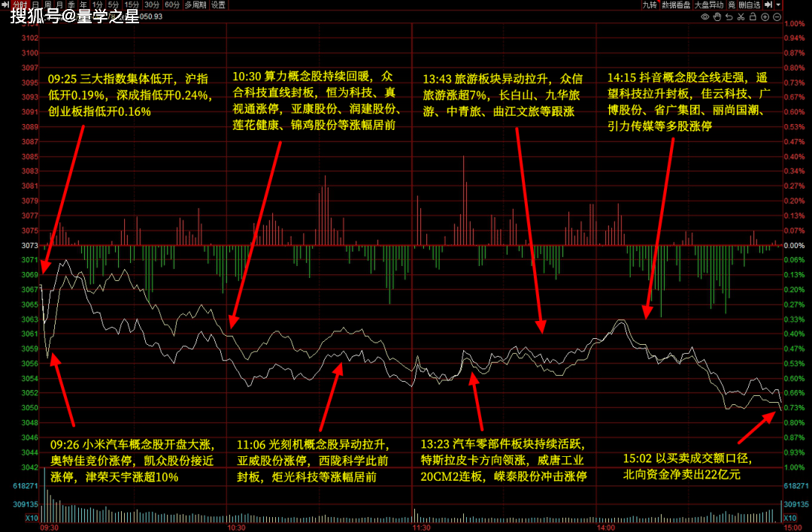Click the 3102 price axis label
This screenshot has width=812, height=532.
point(29,38)
